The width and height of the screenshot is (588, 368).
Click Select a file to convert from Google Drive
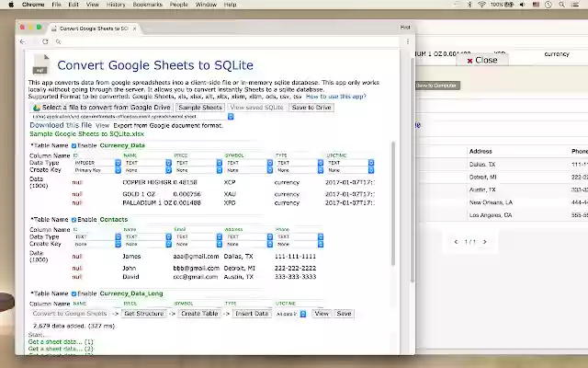[x=102, y=108]
